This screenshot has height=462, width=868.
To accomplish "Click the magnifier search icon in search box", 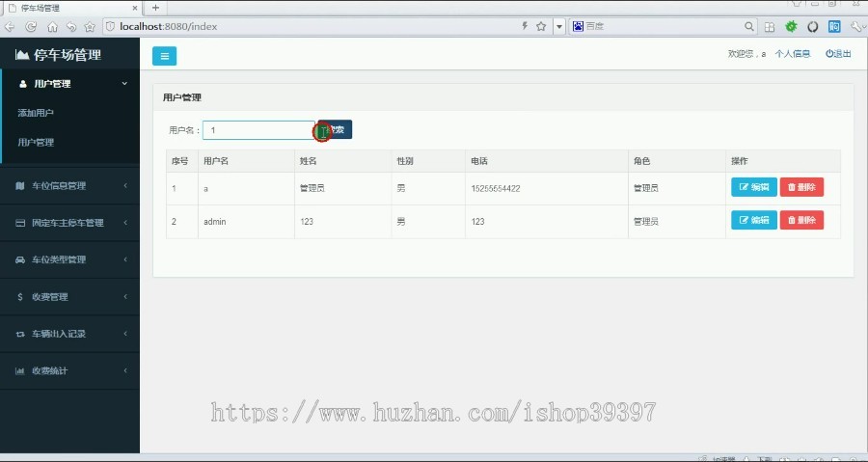I will (749, 26).
